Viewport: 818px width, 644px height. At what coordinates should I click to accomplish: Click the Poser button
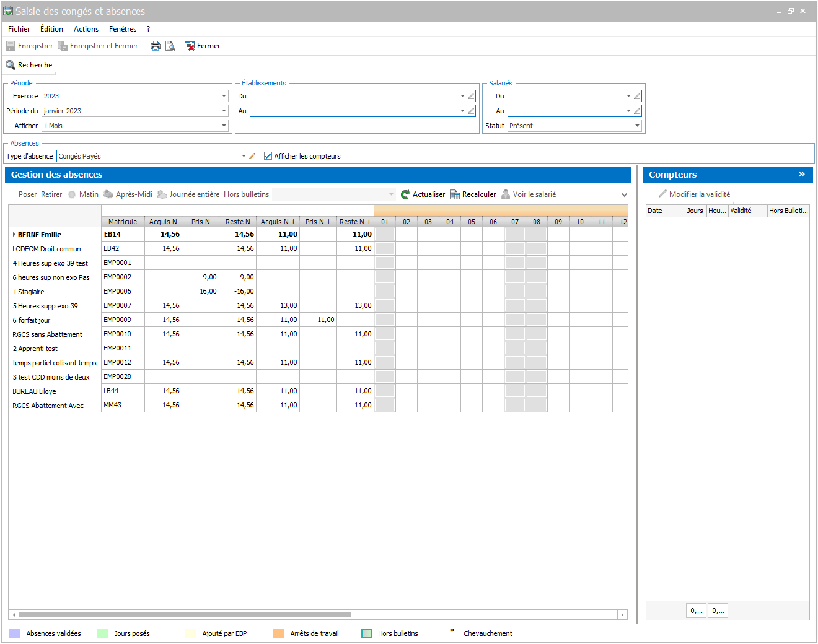[x=28, y=194]
